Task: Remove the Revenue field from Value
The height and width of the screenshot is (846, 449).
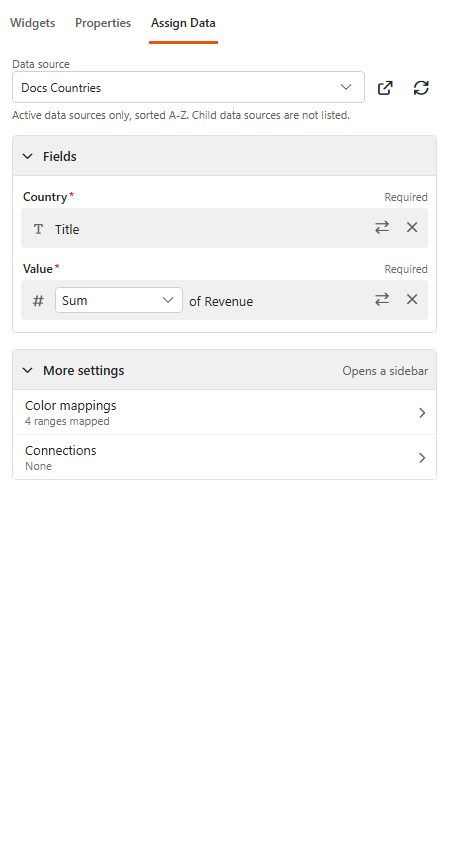Action: click(412, 299)
